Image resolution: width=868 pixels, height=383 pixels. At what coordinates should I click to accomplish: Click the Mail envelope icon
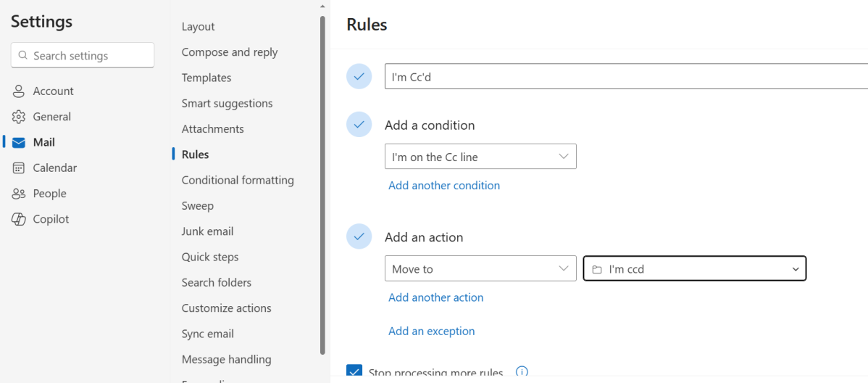[19, 142]
